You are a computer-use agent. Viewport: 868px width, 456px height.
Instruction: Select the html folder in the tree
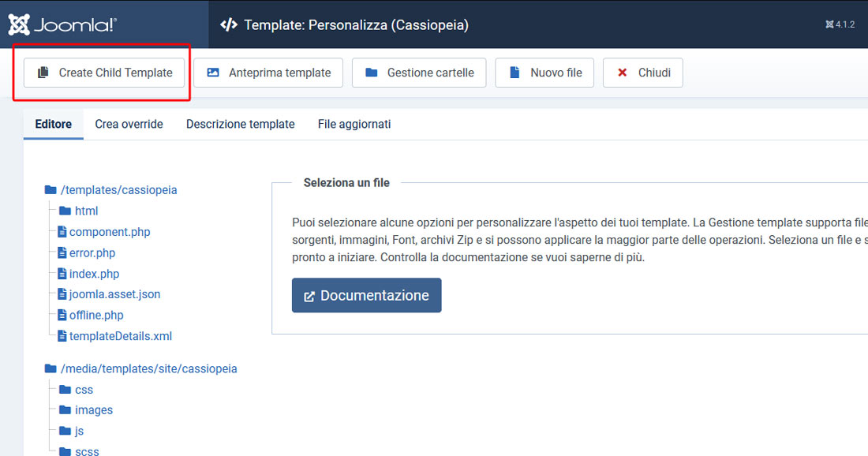(x=87, y=211)
